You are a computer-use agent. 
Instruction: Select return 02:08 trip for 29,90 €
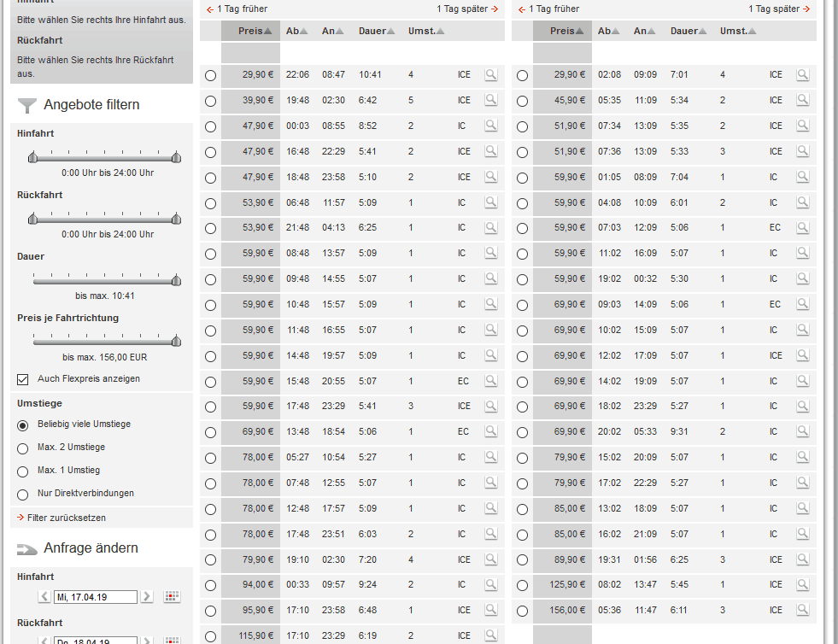pos(522,75)
